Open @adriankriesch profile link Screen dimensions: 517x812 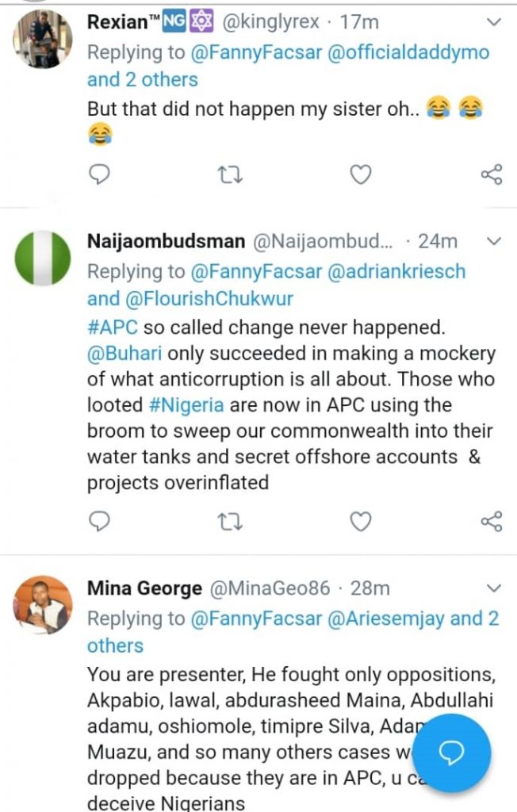pos(396,270)
